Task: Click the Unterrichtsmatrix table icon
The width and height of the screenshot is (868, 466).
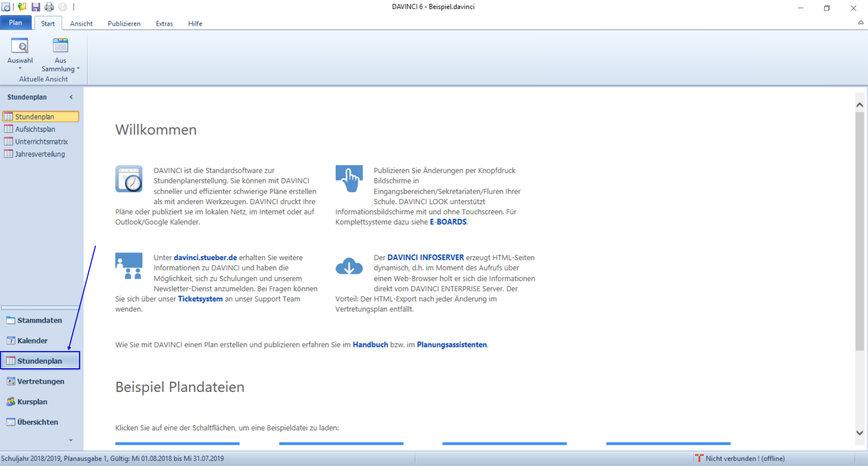Action: click(x=9, y=142)
